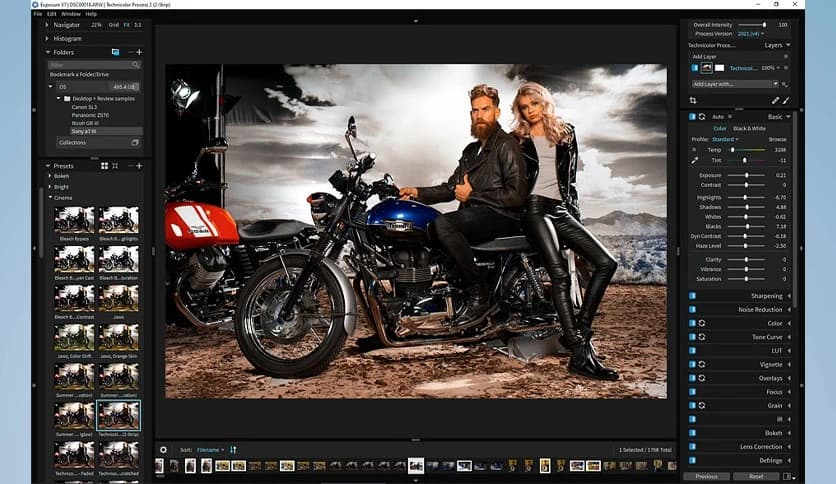Switch to the Black & White tab
The image size is (836, 484).
coord(749,128)
